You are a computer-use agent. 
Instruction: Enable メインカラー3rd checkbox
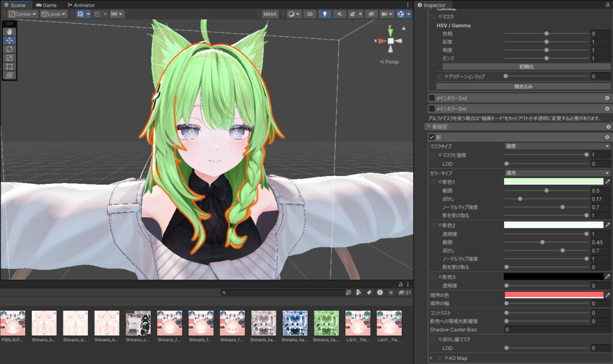click(432, 108)
